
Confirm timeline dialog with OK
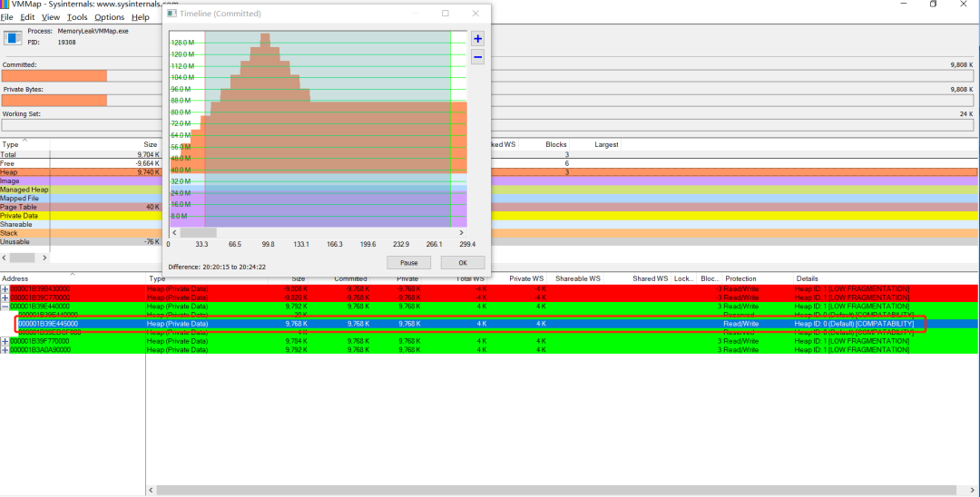coord(463,263)
